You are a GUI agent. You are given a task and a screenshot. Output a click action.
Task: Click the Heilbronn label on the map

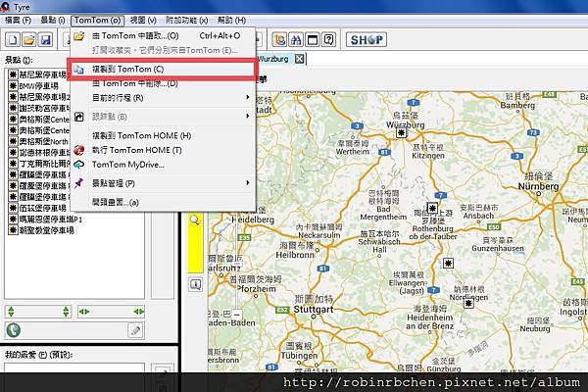(x=295, y=255)
